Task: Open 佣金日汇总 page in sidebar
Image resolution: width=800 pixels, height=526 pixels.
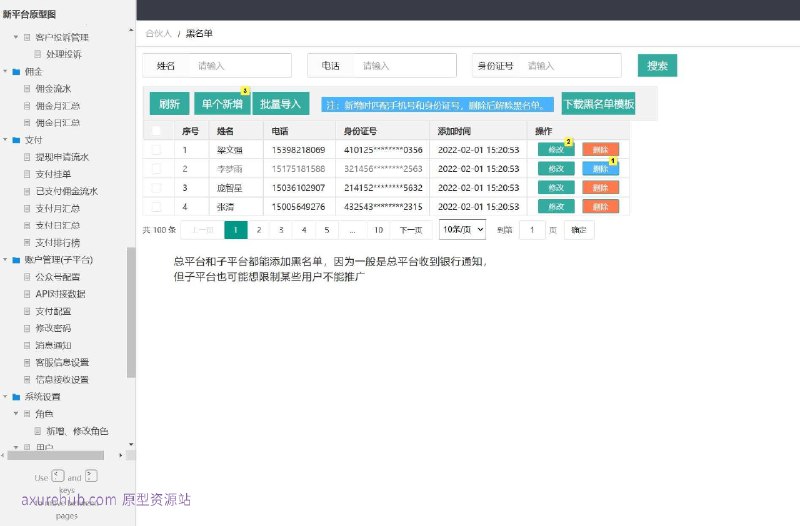Action: click(x=58, y=122)
